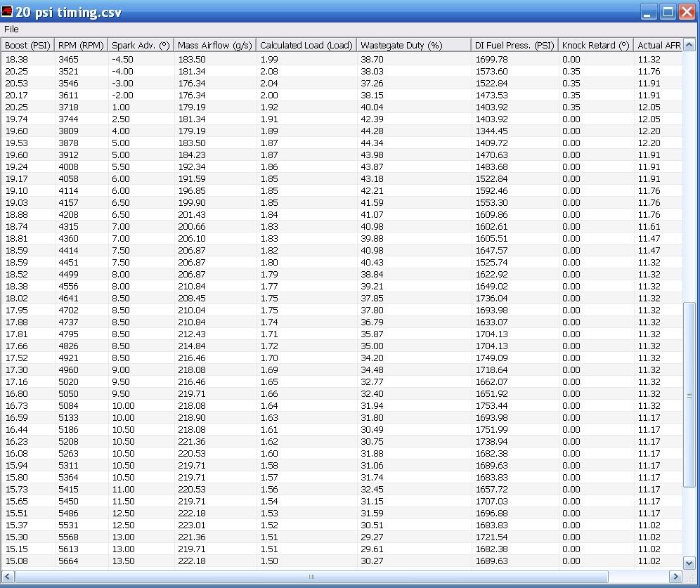Click the horizontal scrollbar thumb
Screen dimensions: 700x588
click(x=311, y=577)
